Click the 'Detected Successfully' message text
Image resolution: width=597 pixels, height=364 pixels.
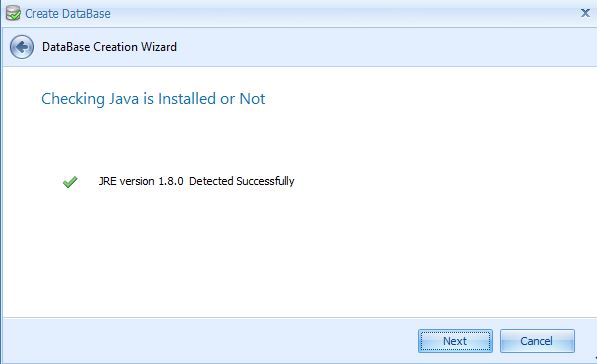click(x=241, y=181)
